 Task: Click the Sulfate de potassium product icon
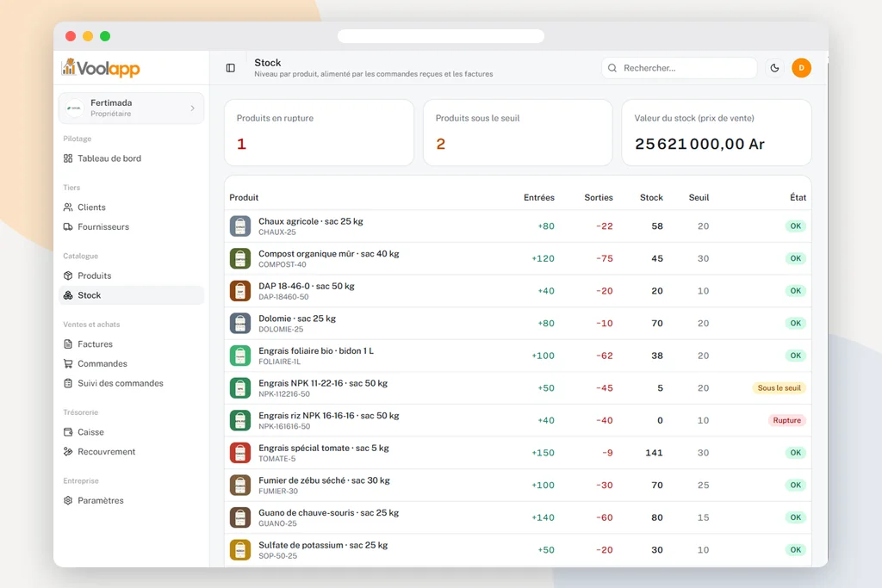[240, 550]
